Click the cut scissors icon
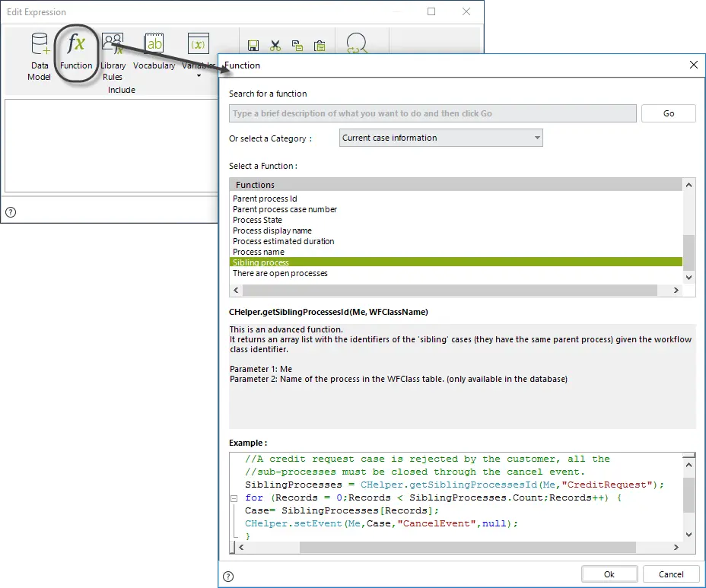Screen dimensions: 706x588 point(275,46)
